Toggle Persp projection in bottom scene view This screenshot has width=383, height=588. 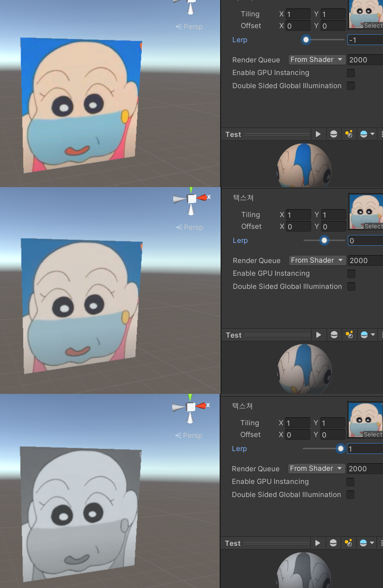(189, 436)
